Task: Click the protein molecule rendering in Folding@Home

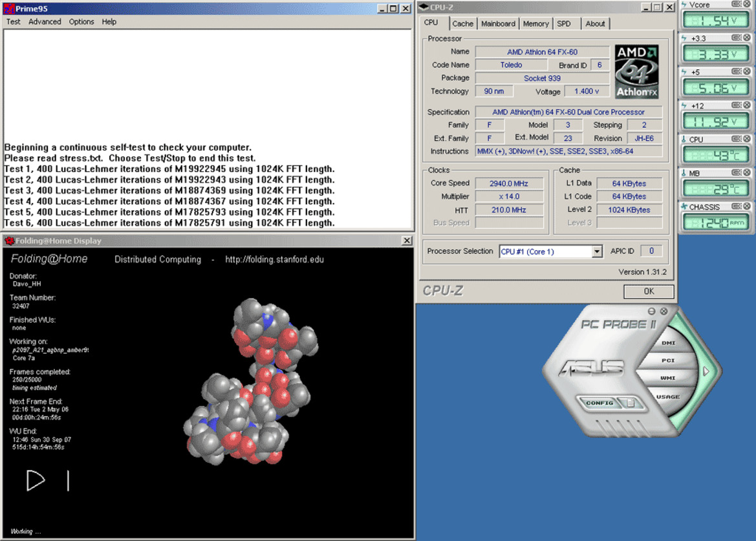Action: pos(251,381)
